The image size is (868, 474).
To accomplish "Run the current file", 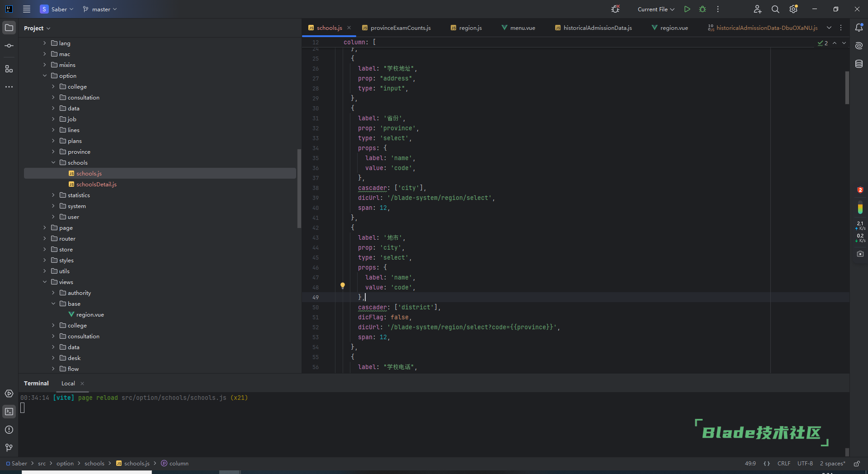I will pos(687,9).
